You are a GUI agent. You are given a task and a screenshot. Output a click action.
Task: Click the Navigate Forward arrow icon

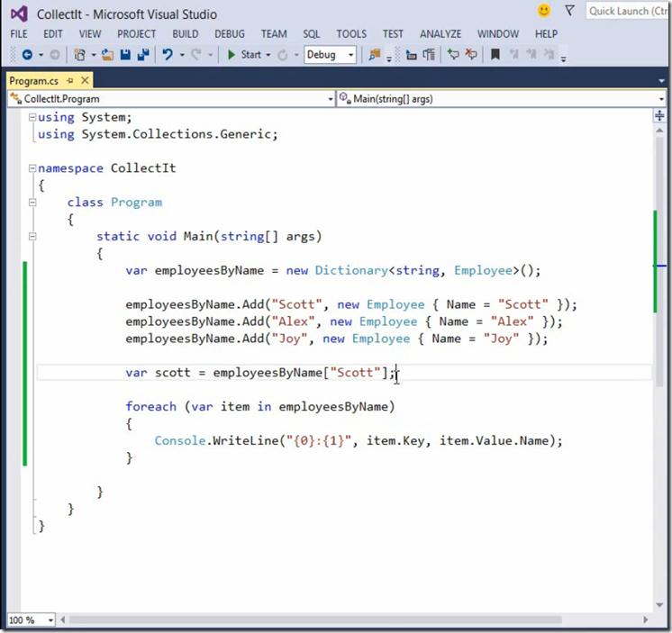coord(55,55)
